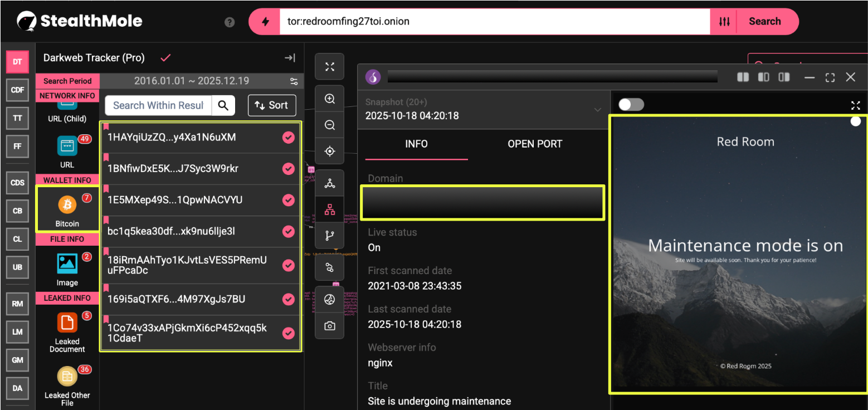Click the camera screenshot icon in graph toolbar
Viewport: 868px width, 410px height.
click(330, 326)
